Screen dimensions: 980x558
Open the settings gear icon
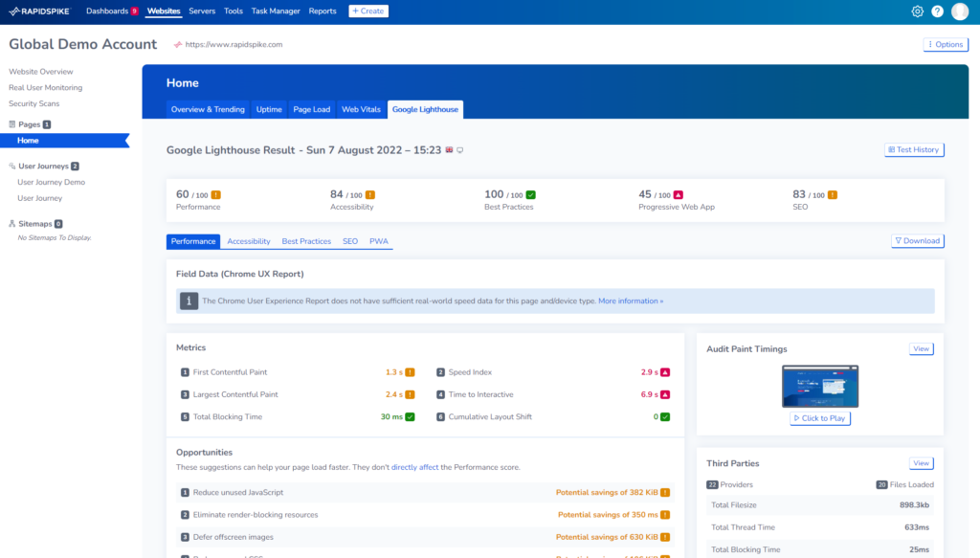coord(917,11)
